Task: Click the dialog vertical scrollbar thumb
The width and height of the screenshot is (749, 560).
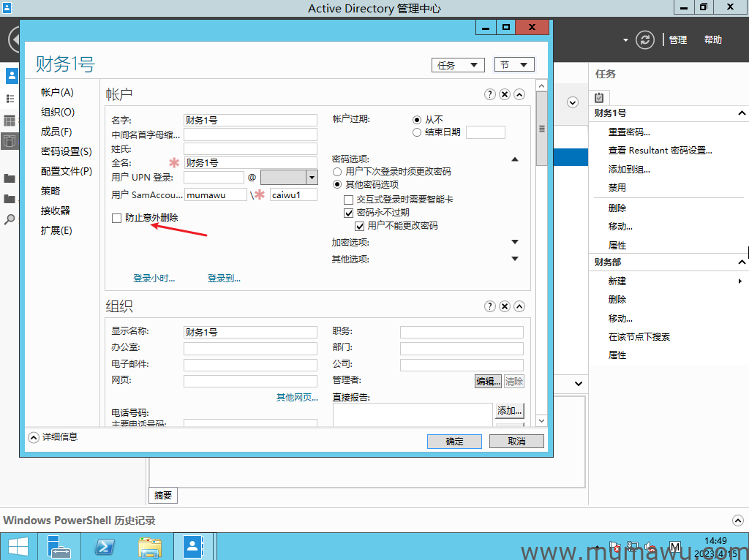Action: (542, 129)
